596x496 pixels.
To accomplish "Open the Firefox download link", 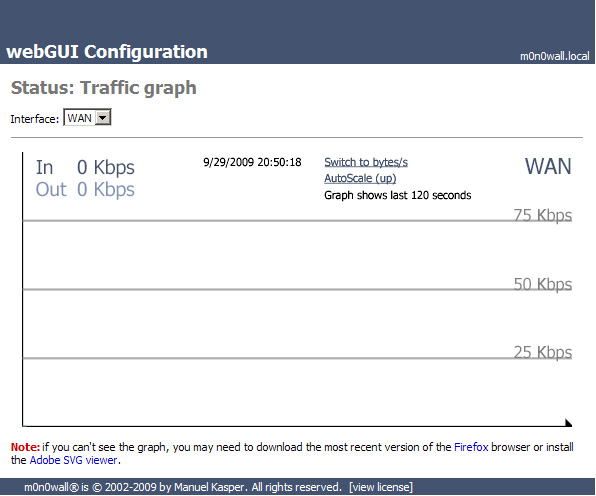I will point(471,447).
